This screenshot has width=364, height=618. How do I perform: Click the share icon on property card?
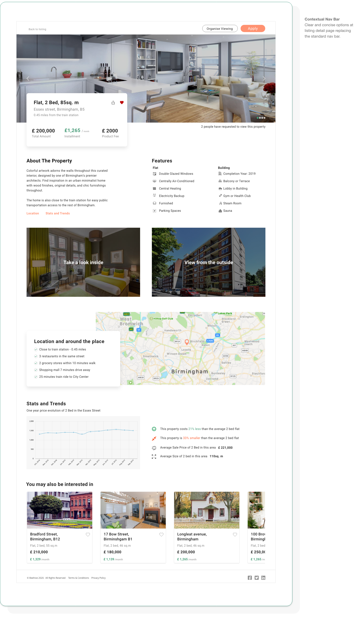point(113,103)
